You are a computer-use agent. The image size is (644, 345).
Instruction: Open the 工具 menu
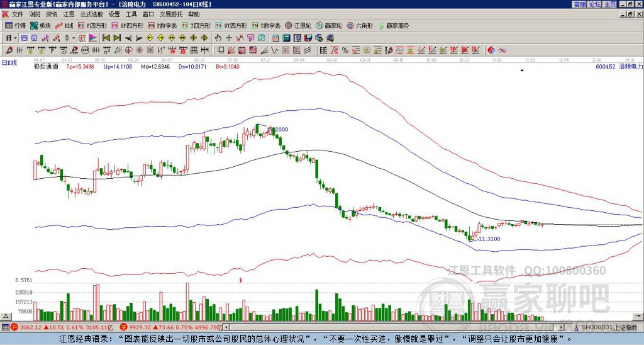(131, 14)
